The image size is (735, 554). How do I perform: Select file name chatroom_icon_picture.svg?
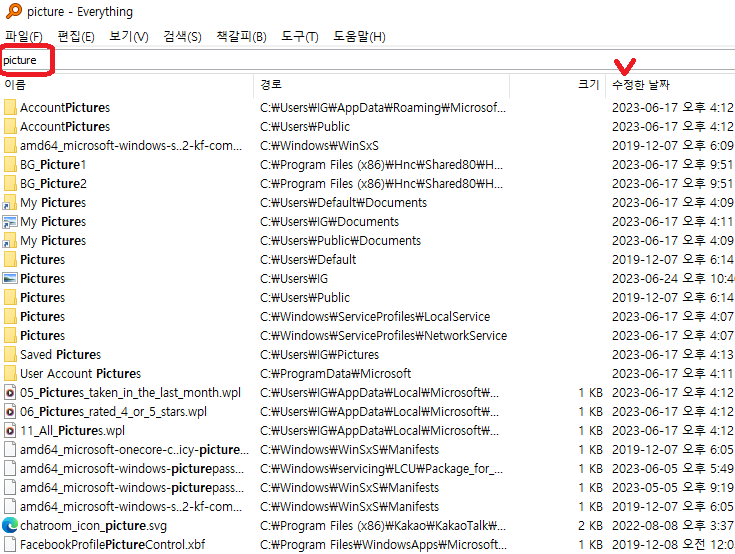[x=93, y=525]
